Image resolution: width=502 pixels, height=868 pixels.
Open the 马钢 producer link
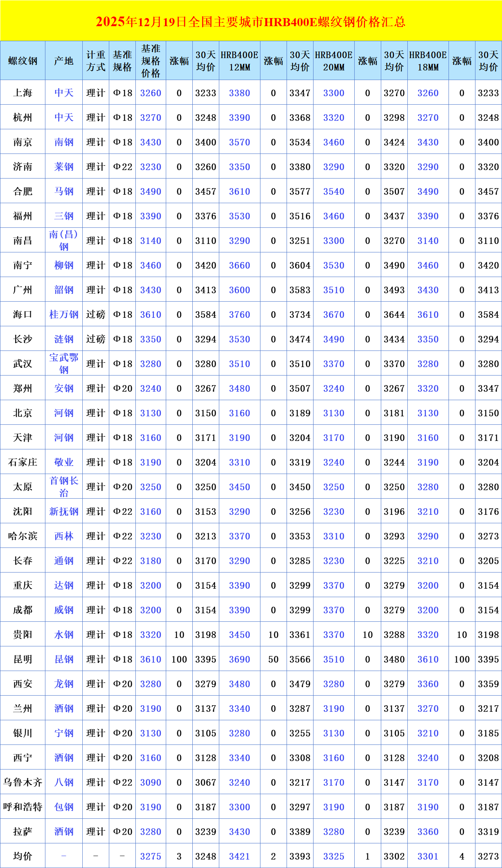[64, 192]
